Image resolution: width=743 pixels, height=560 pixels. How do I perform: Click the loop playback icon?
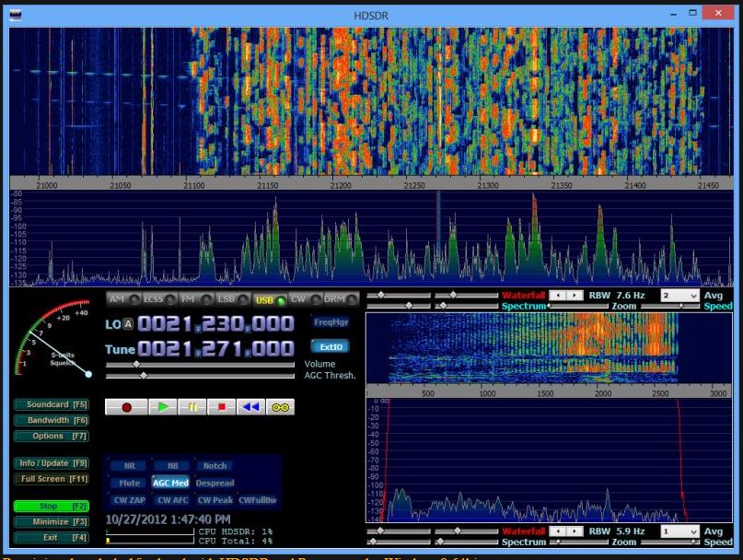click(280, 405)
